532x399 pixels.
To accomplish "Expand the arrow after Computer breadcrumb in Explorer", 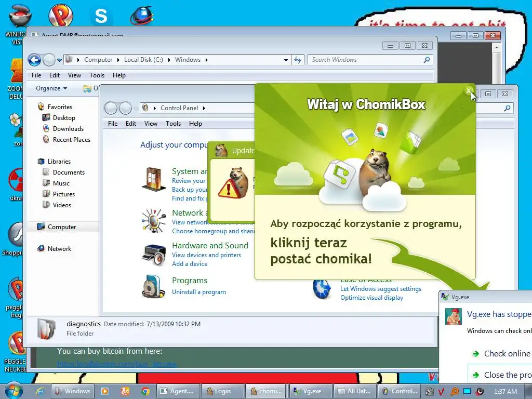I will point(118,60).
